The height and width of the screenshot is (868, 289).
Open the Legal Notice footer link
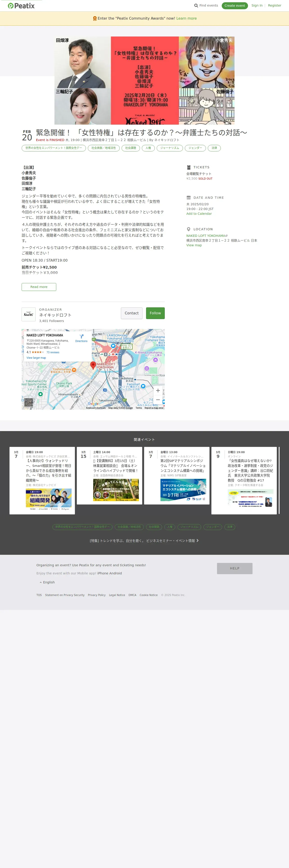click(117, 595)
